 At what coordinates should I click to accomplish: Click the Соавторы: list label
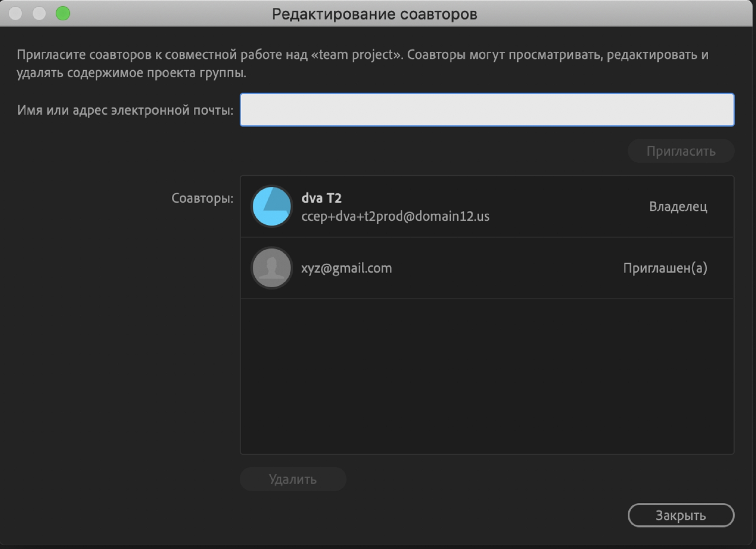click(x=202, y=198)
